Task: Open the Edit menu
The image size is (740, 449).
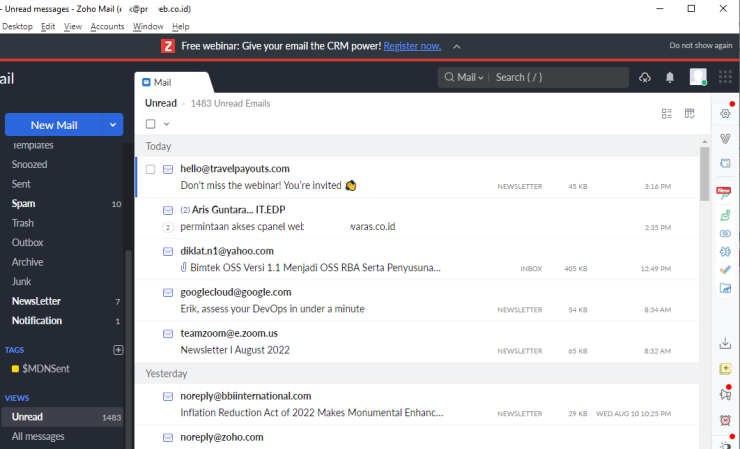Action: [48, 26]
